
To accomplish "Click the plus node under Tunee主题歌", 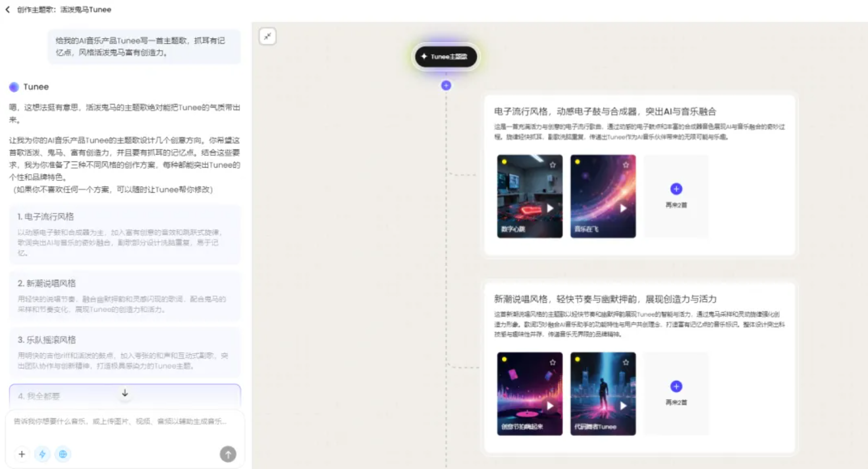I will point(446,85).
